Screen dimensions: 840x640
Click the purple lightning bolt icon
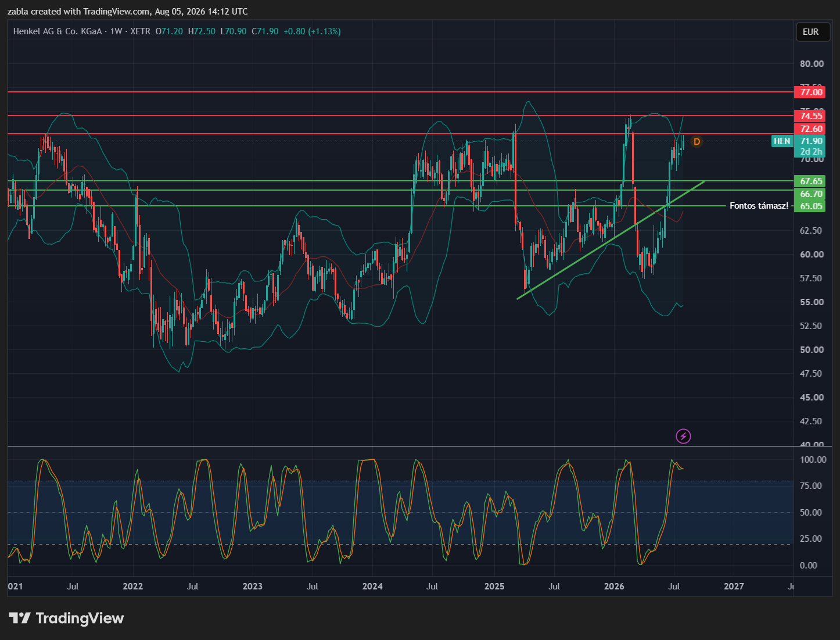pyautogui.click(x=684, y=436)
